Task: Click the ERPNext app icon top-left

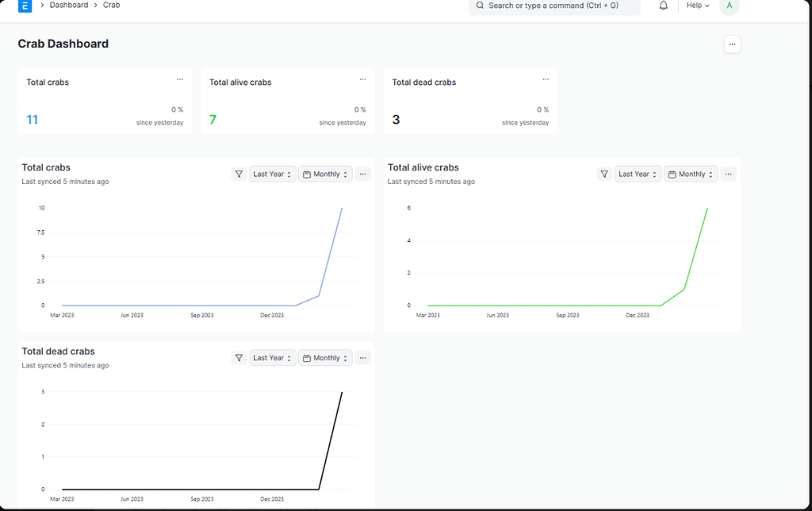Action: pyautogui.click(x=25, y=6)
